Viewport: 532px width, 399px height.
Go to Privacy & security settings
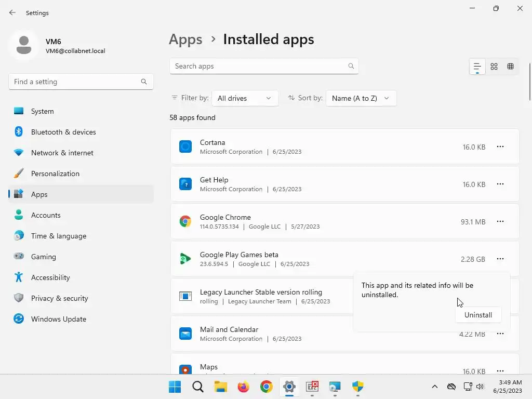tap(59, 298)
